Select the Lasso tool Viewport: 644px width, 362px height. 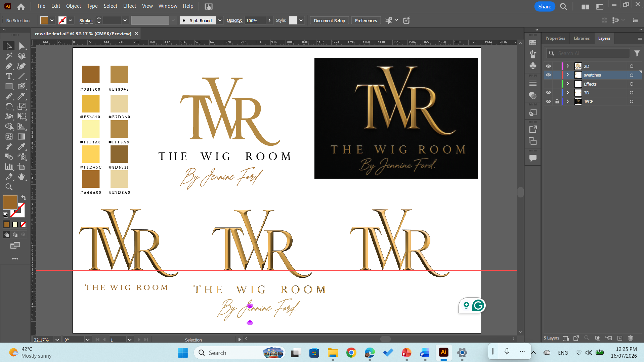[x=22, y=56]
